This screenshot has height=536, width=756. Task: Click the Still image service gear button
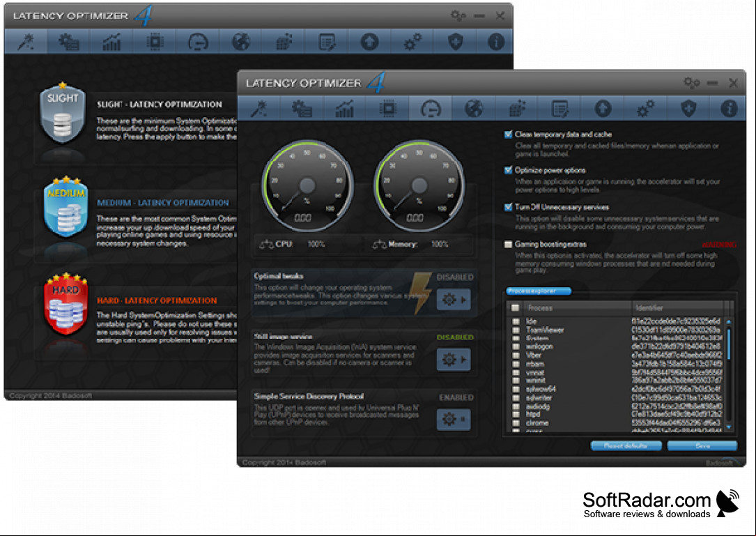(x=453, y=360)
